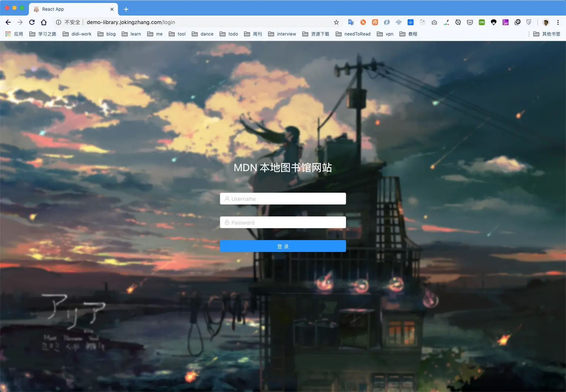Open the interview bookmark folder
The width and height of the screenshot is (566, 392).
[282, 34]
